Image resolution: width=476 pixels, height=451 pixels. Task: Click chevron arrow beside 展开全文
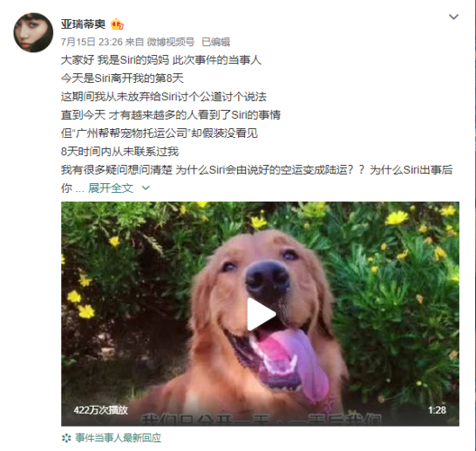146,189
